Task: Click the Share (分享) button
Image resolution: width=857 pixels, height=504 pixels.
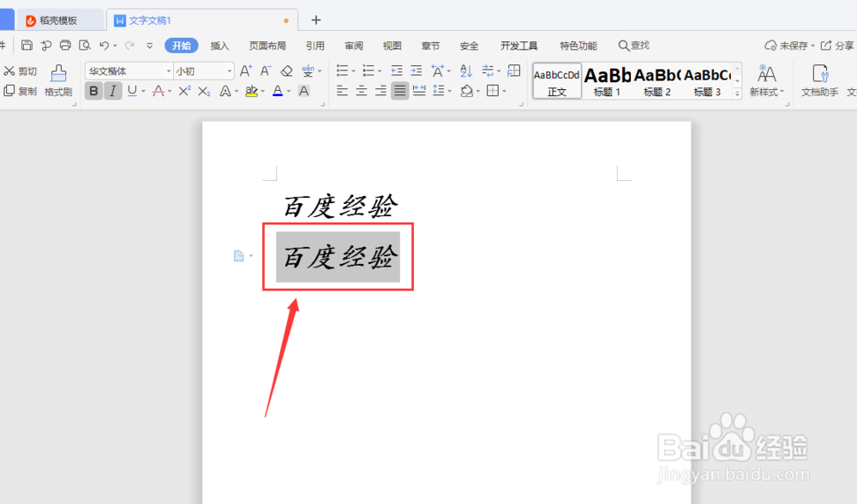Action: (x=837, y=45)
